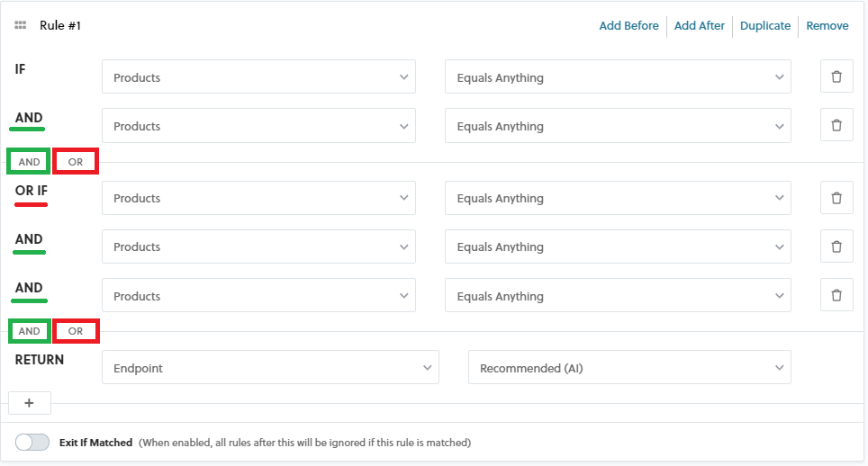This screenshot has width=868, height=466.
Task: Delete the first AND condition using trash icon
Action: pos(836,126)
